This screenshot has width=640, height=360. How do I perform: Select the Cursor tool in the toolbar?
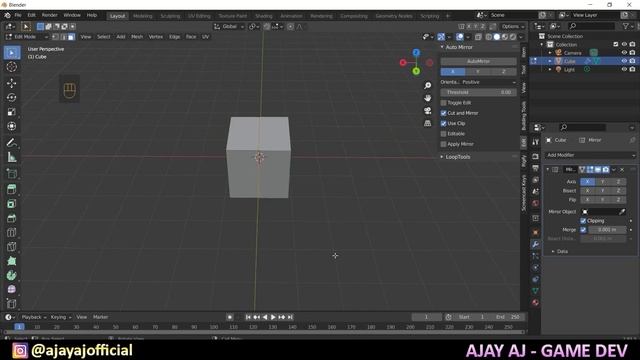[11, 67]
